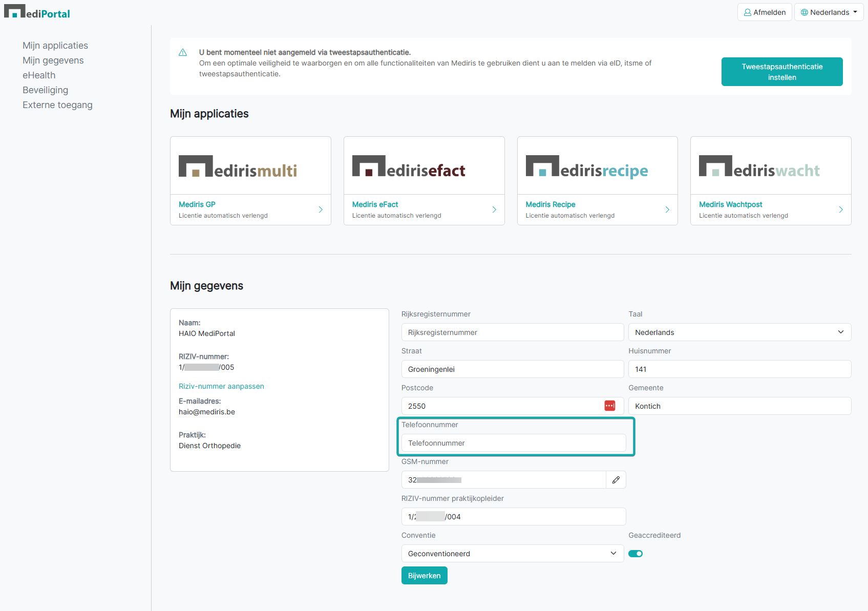This screenshot has height=611, width=868.
Task: Click the RIZIV-nummer praktijkopleider field
Action: click(514, 517)
